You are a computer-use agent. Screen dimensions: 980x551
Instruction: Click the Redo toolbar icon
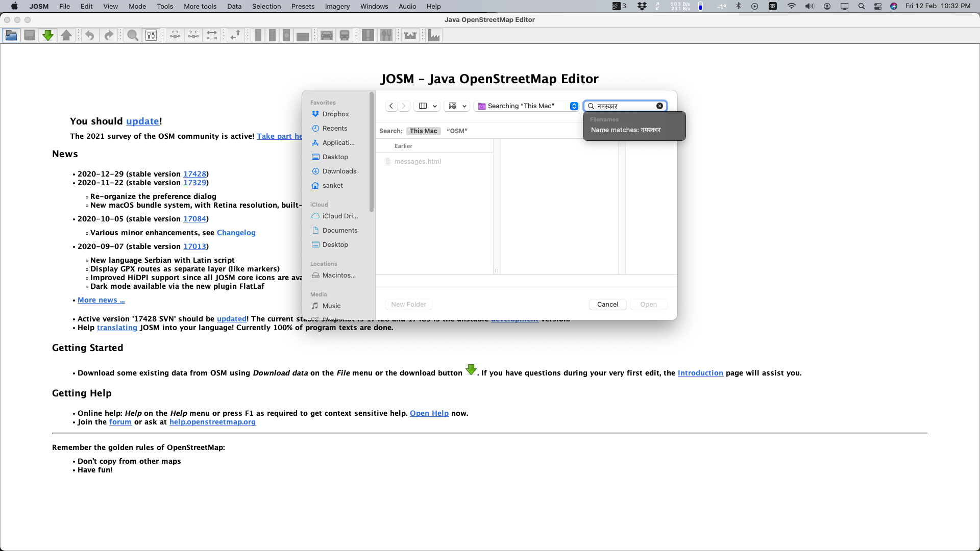point(109,35)
